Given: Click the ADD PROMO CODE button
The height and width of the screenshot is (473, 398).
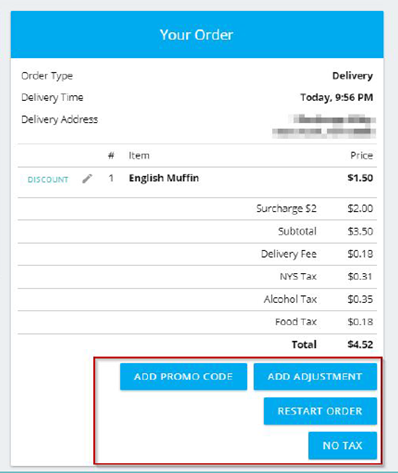Looking at the screenshot, I should [184, 377].
